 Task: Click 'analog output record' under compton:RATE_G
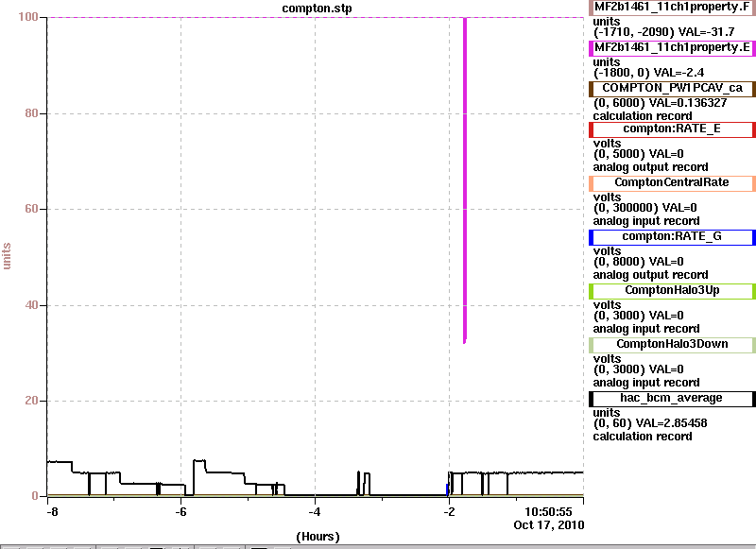(x=650, y=275)
